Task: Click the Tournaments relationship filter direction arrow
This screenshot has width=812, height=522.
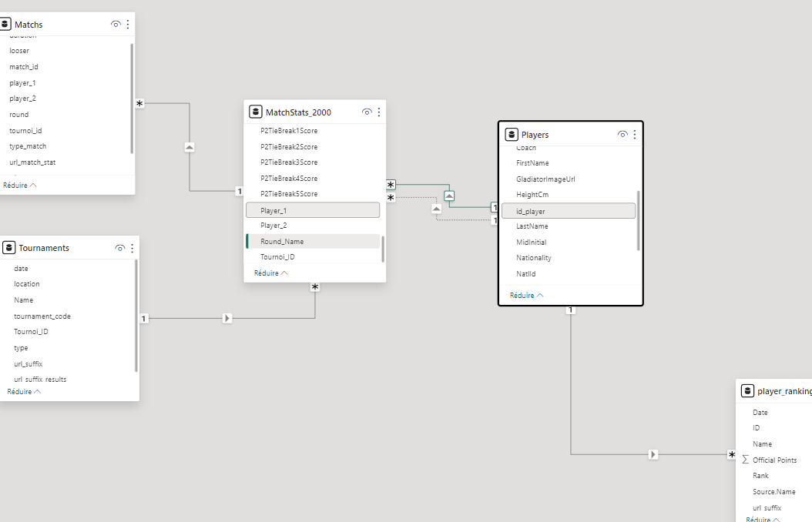Action: click(226, 318)
